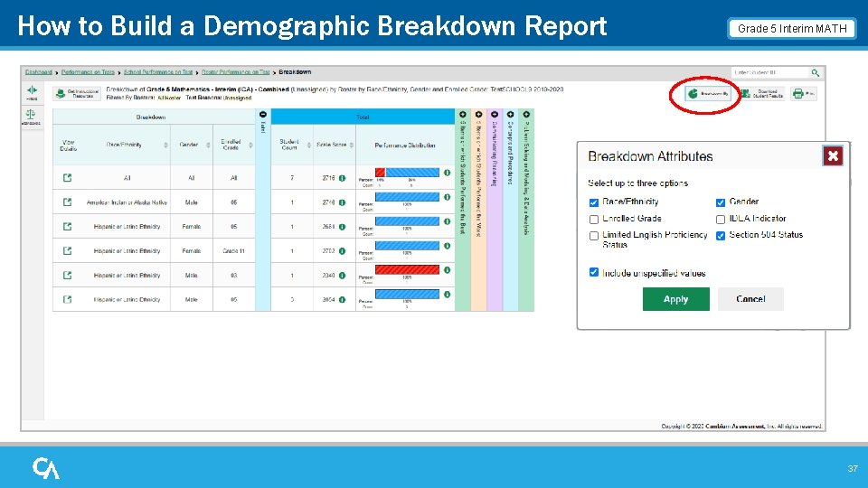Open view details for American Indian row
Viewport: 868px width, 488px height.
68,202
